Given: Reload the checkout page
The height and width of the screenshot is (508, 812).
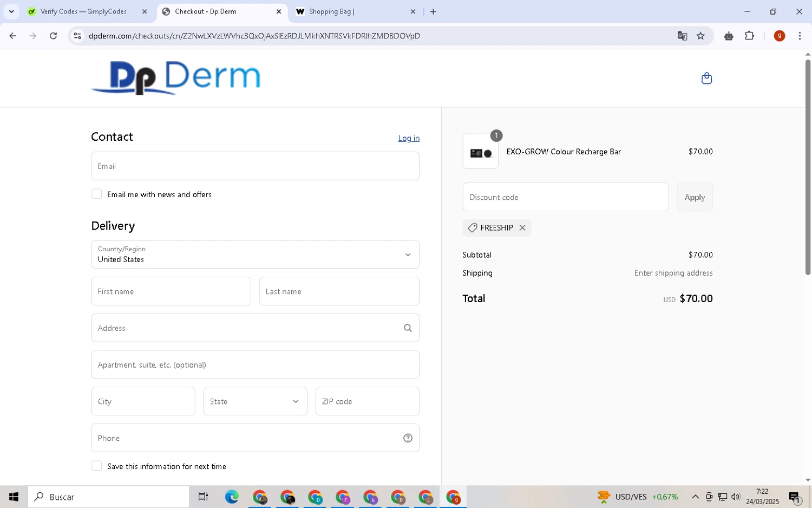Looking at the screenshot, I should pyautogui.click(x=53, y=36).
